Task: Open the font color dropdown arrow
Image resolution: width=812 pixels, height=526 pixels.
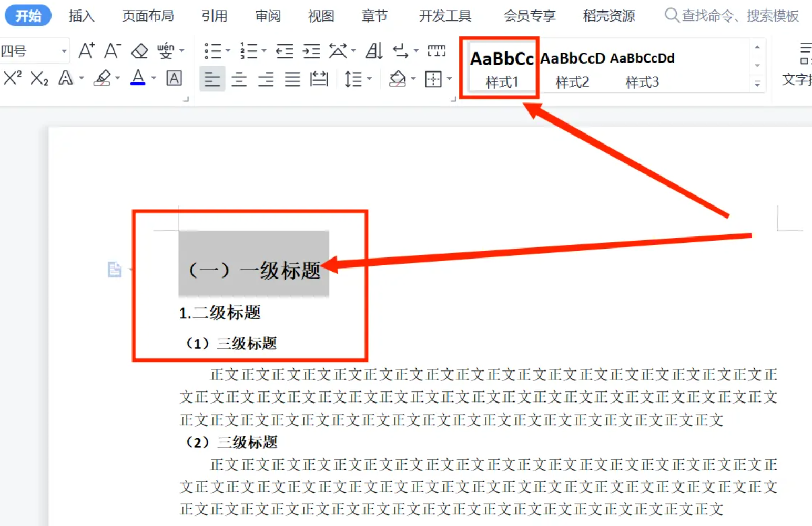Action: (154, 78)
